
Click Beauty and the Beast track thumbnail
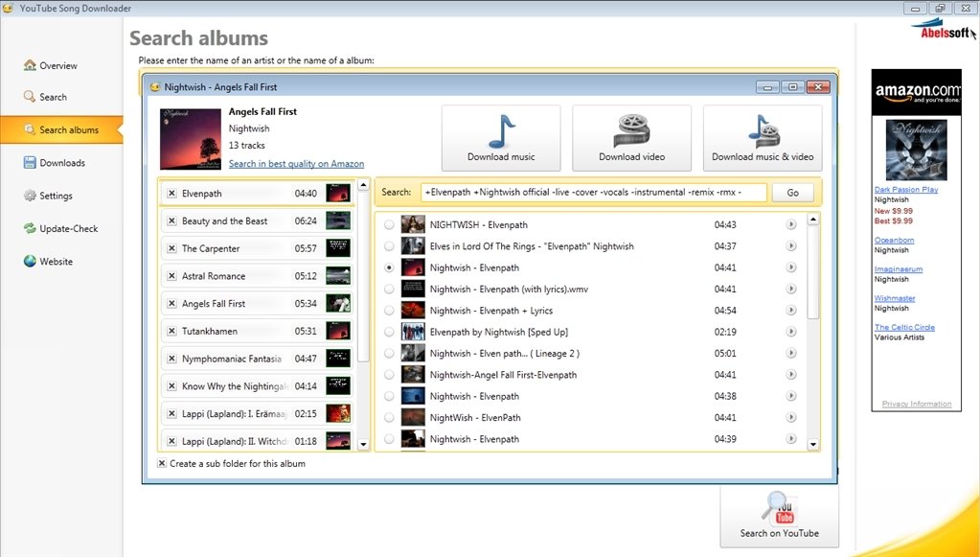tap(338, 220)
